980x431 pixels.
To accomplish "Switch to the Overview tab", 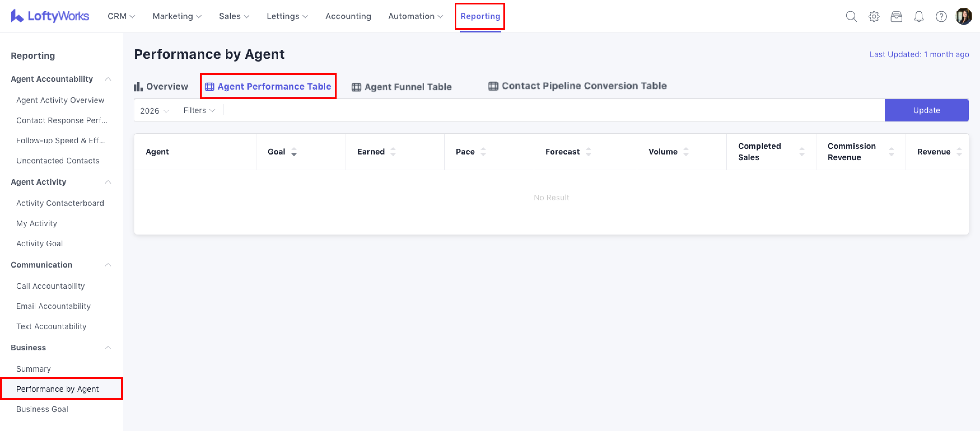I will (161, 86).
